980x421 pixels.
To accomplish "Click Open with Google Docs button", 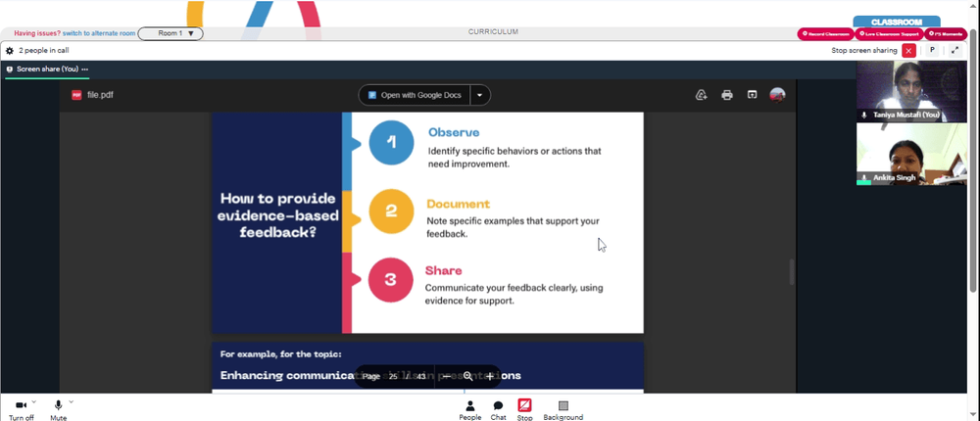I will (x=415, y=95).
